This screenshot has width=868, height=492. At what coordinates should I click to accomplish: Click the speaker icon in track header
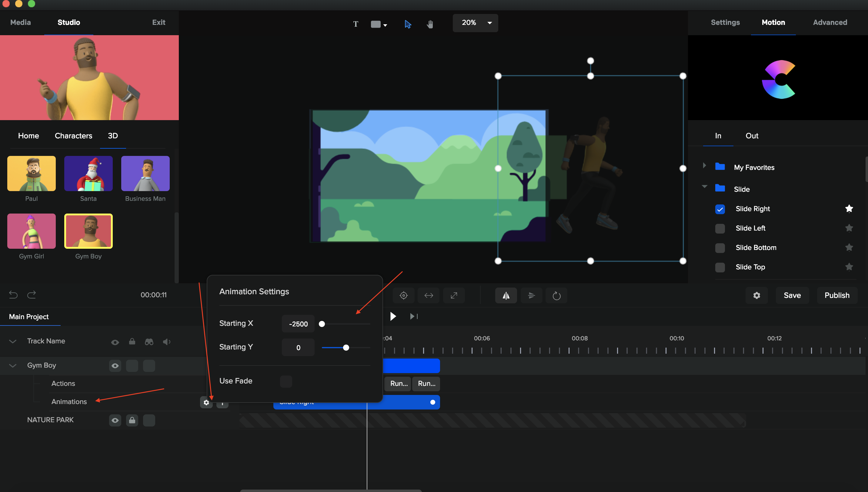click(167, 342)
